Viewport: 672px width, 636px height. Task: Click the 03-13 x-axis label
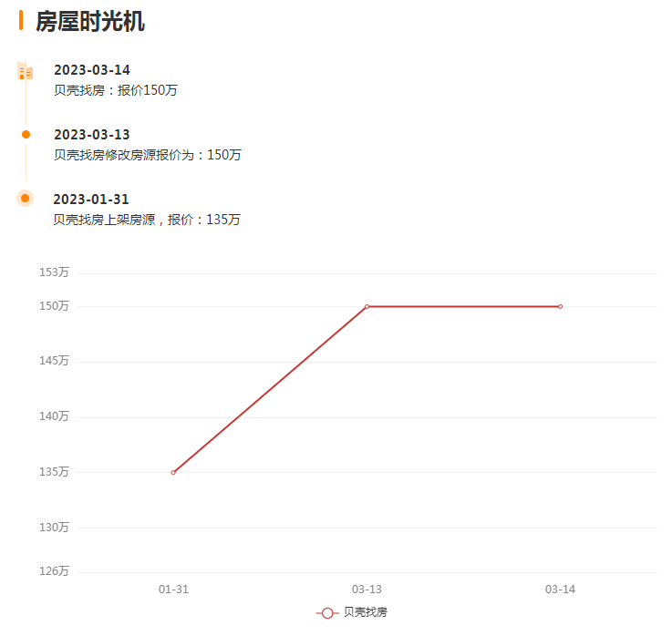point(367,590)
